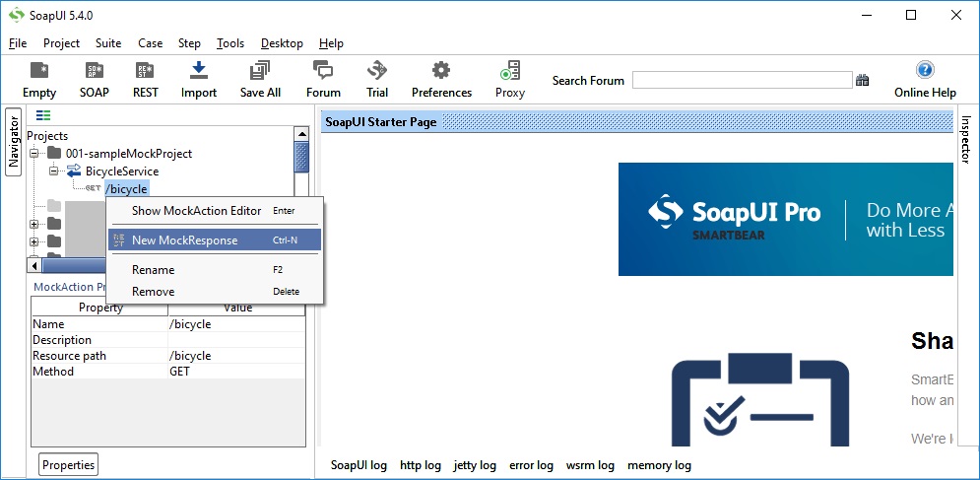The width and height of the screenshot is (980, 480).
Task: Open the Help menu
Action: point(331,43)
